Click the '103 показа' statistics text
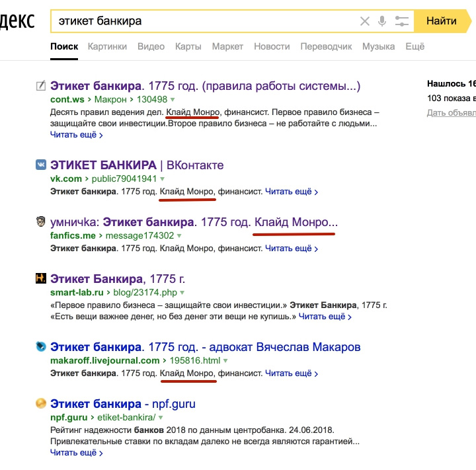Screen dimensions: 476x470 (x=451, y=98)
